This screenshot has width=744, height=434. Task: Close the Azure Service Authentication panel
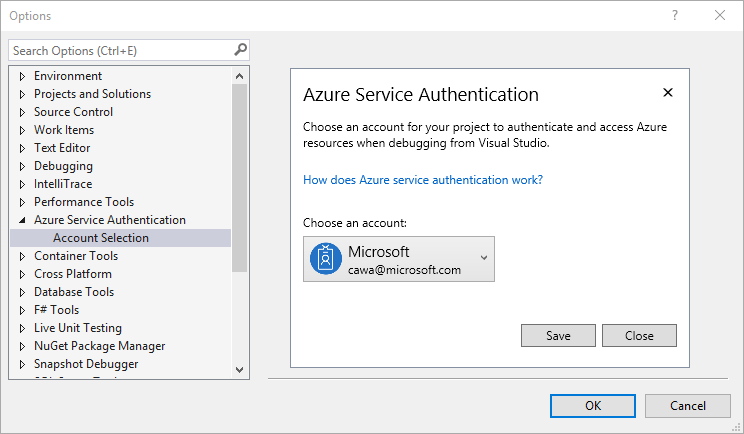coord(668,92)
